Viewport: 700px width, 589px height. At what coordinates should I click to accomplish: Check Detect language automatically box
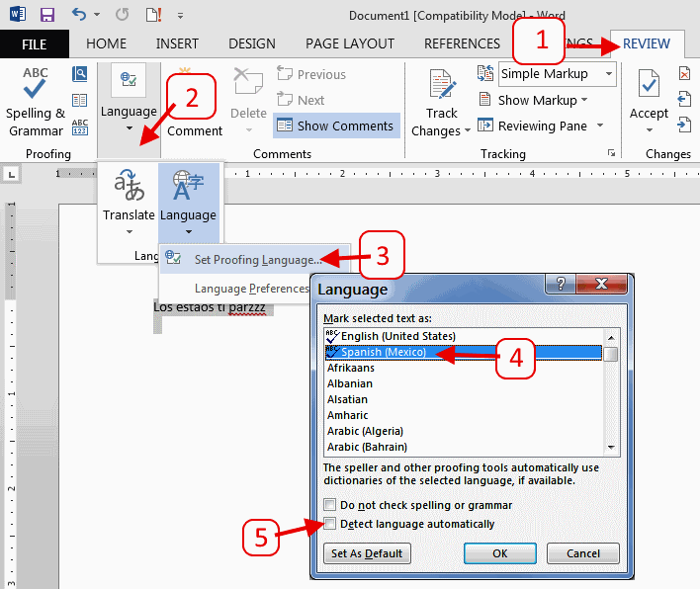[330, 524]
